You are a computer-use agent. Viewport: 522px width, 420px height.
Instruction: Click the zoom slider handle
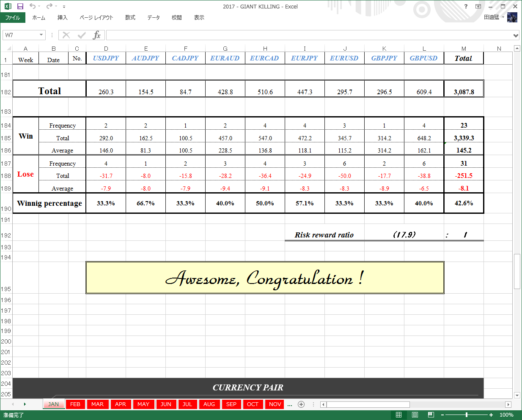pyautogui.click(x=467, y=415)
